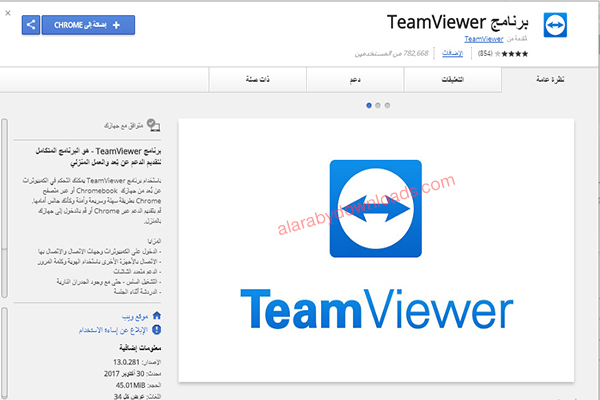Switch to the reviews tab
600x400 pixels.
[x=453, y=80]
